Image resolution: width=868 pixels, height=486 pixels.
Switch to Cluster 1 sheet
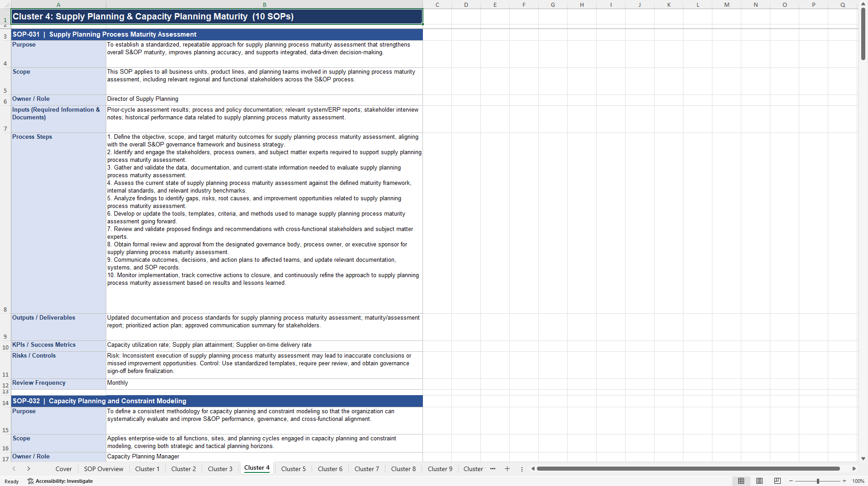click(x=147, y=469)
